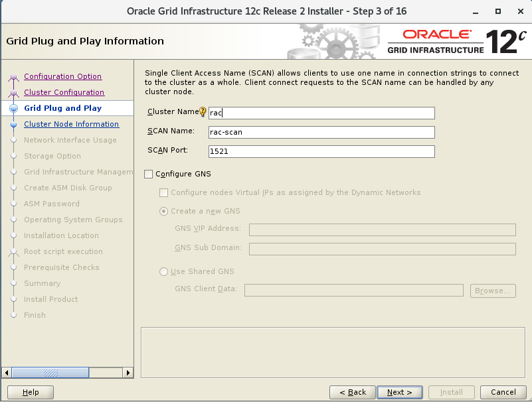Click the Operating System Groups step
Image resolution: width=532 pixels, height=402 pixels.
coord(73,220)
